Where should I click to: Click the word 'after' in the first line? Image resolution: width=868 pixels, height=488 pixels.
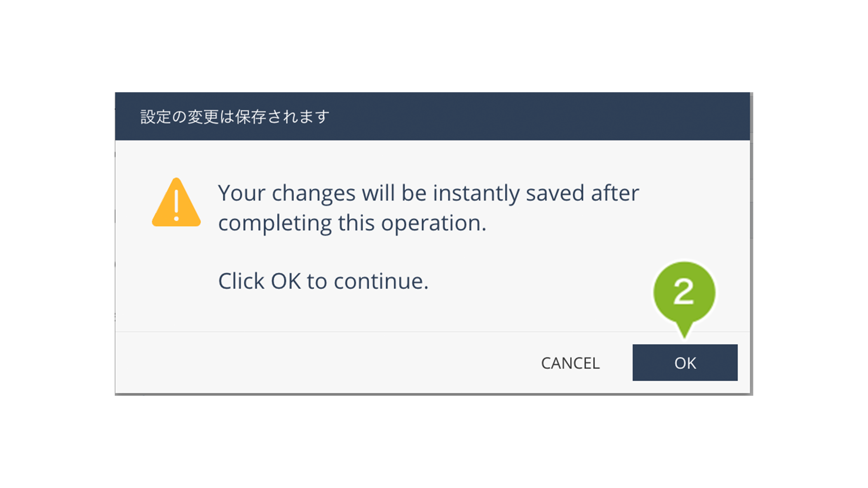pos(615,193)
